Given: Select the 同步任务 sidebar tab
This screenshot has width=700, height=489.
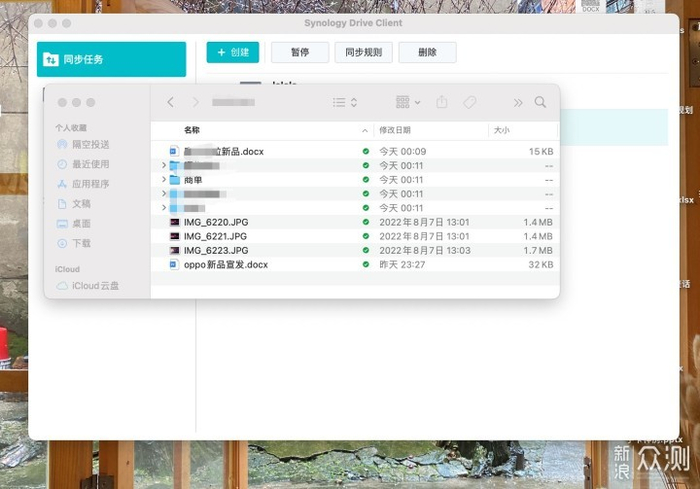Looking at the screenshot, I should coord(112,59).
